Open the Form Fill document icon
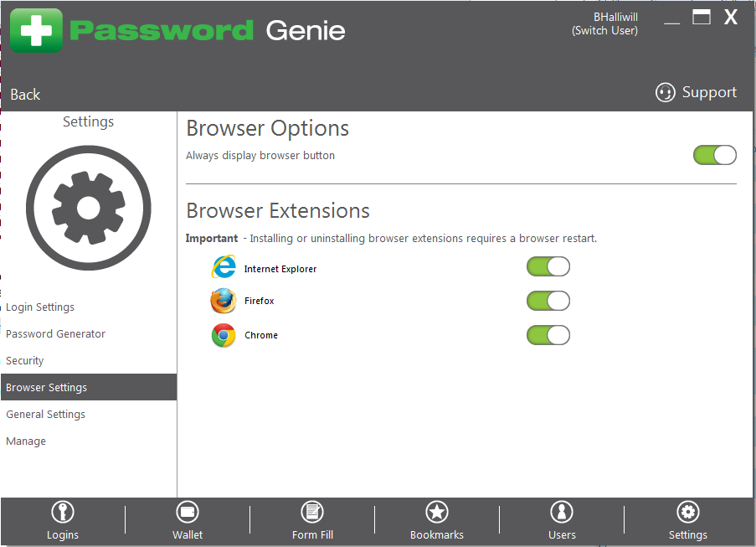The image size is (756, 547). click(x=312, y=512)
